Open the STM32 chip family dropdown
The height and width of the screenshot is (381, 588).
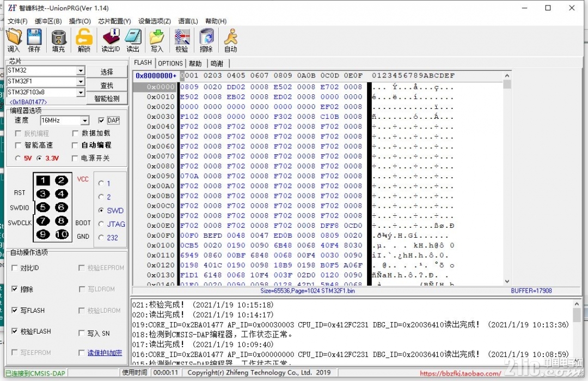point(81,70)
